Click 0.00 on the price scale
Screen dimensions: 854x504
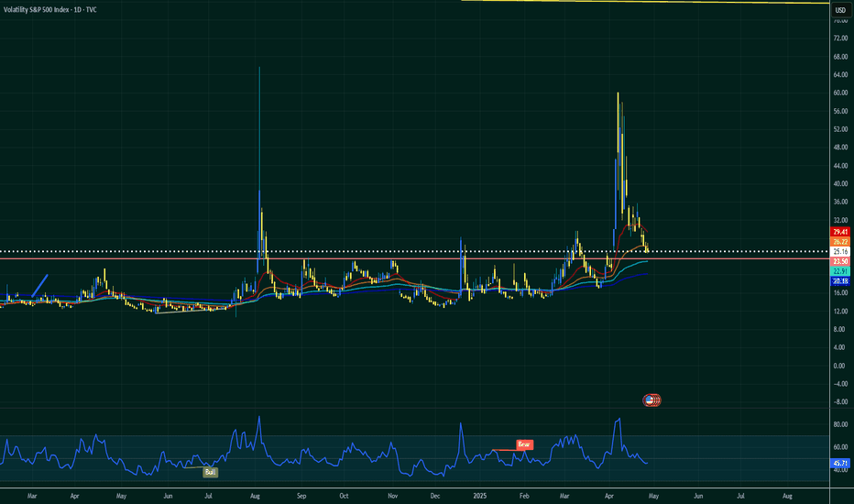click(840, 366)
